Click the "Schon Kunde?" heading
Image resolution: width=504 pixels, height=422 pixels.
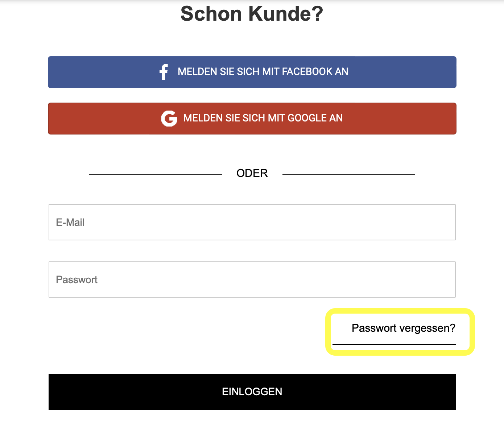(252, 14)
